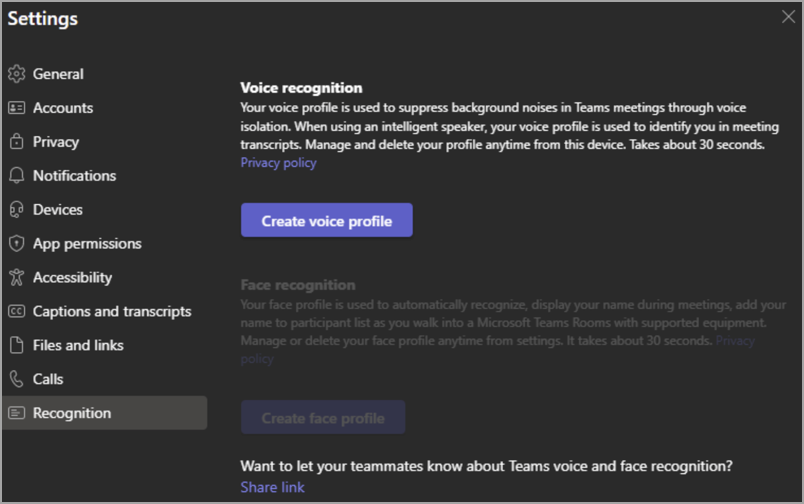Click the General gear icon
Screen dimensions: 804x504
click(x=15, y=74)
